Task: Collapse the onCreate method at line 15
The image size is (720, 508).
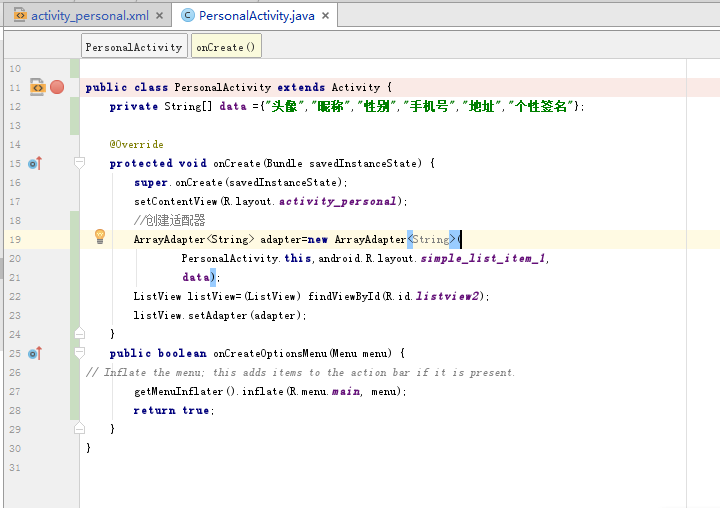Action: pos(79,163)
